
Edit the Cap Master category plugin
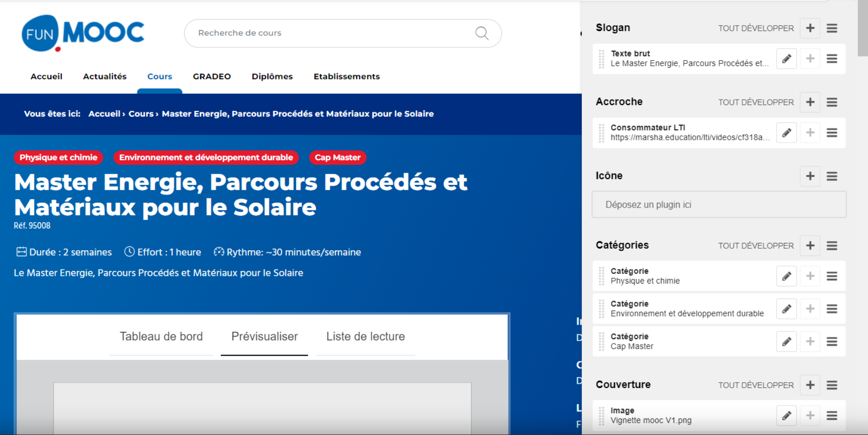tap(786, 342)
